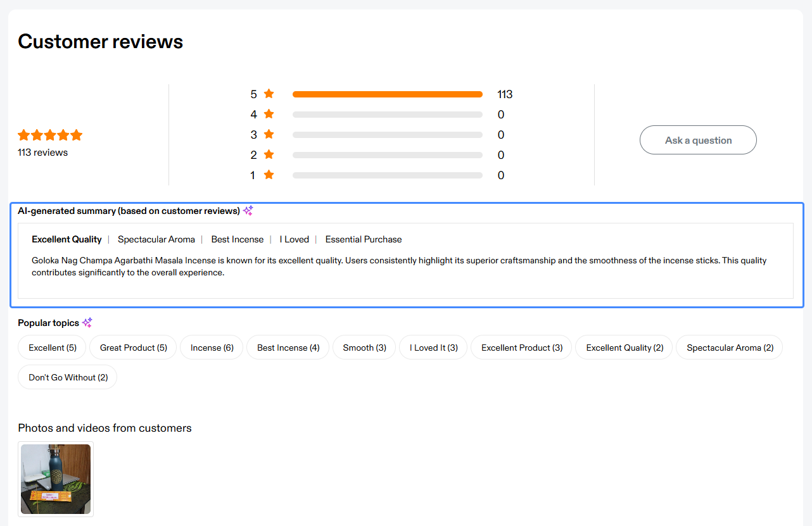
Task: Click the 1-star rating row star icon
Action: 269,175
